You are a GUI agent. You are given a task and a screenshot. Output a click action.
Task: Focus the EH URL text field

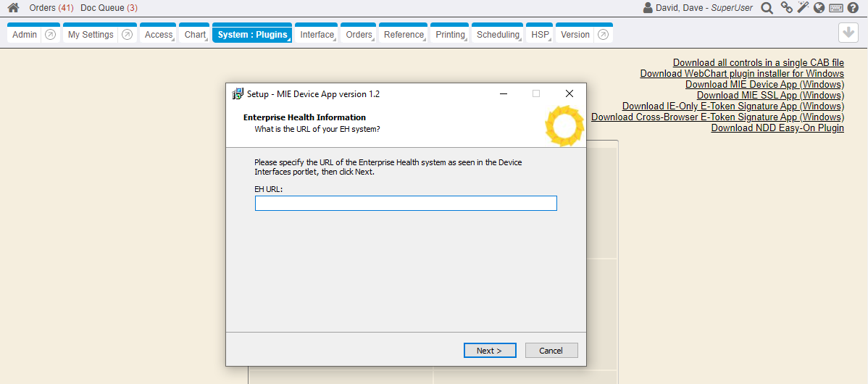coord(406,204)
